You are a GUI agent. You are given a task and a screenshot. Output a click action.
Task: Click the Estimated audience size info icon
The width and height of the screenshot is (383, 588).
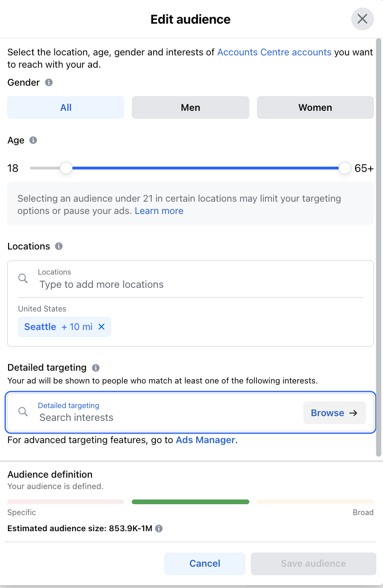[158, 528]
